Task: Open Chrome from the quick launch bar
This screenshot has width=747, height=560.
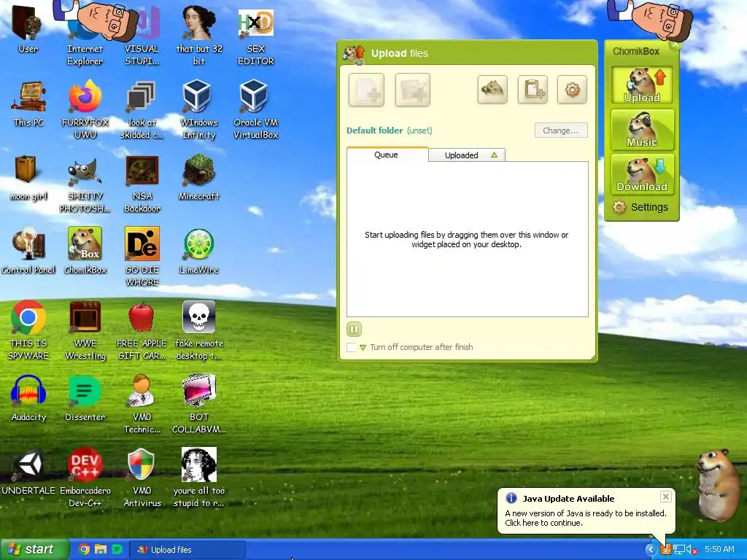Action: coord(85,550)
